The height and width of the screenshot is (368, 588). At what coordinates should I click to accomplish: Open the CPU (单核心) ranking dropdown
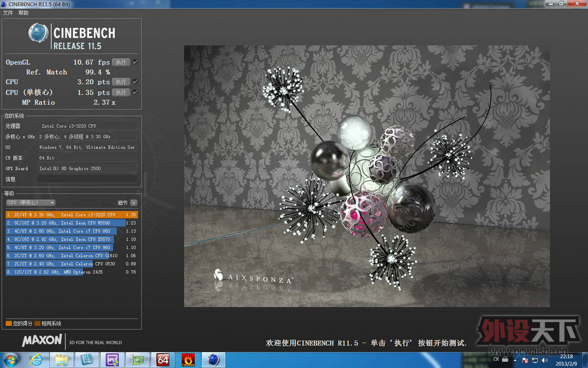31,203
